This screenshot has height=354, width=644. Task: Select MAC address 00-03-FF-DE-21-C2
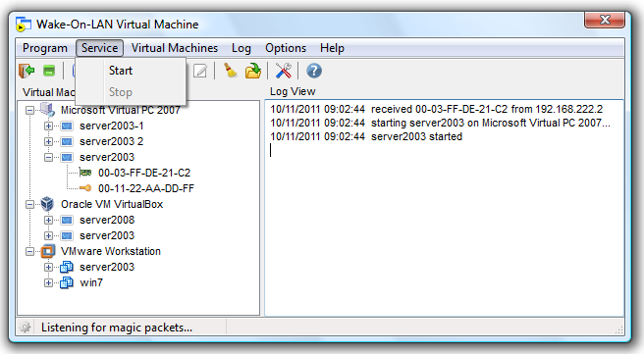click(x=144, y=173)
